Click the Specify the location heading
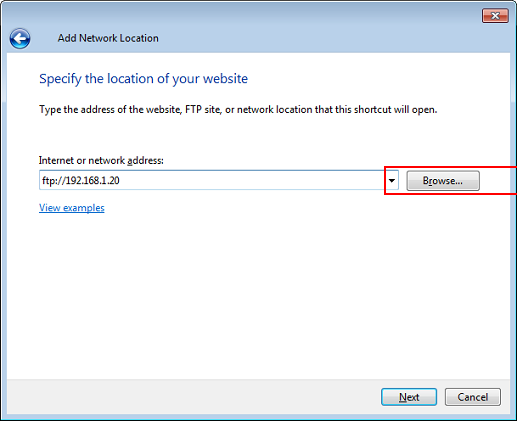The width and height of the screenshot is (517, 421). [143, 79]
